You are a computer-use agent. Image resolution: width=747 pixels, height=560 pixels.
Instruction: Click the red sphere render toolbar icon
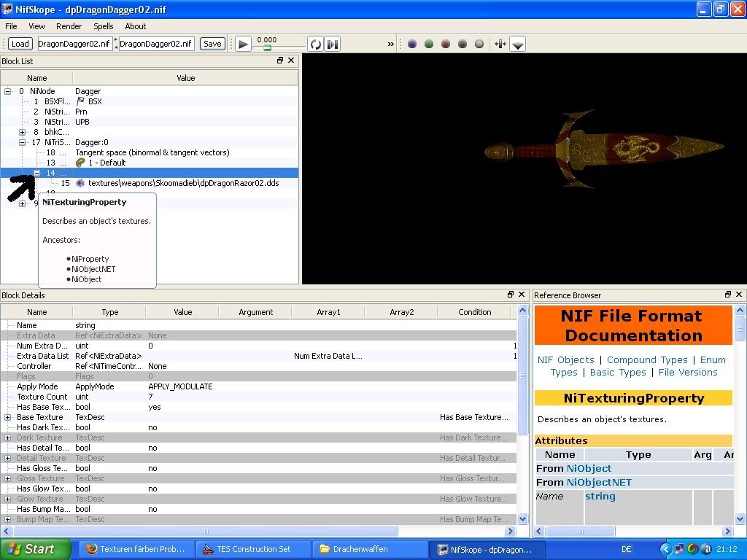[x=446, y=44]
